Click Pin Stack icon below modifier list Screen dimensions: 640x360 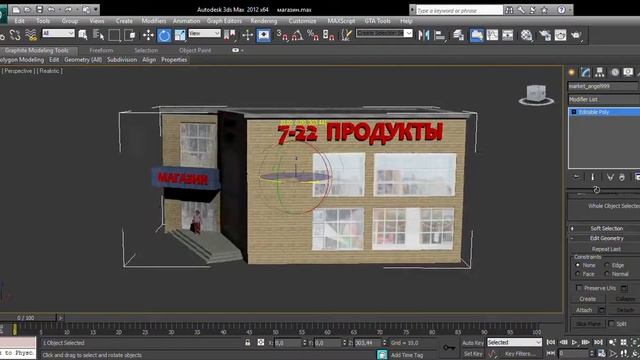tap(576, 177)
